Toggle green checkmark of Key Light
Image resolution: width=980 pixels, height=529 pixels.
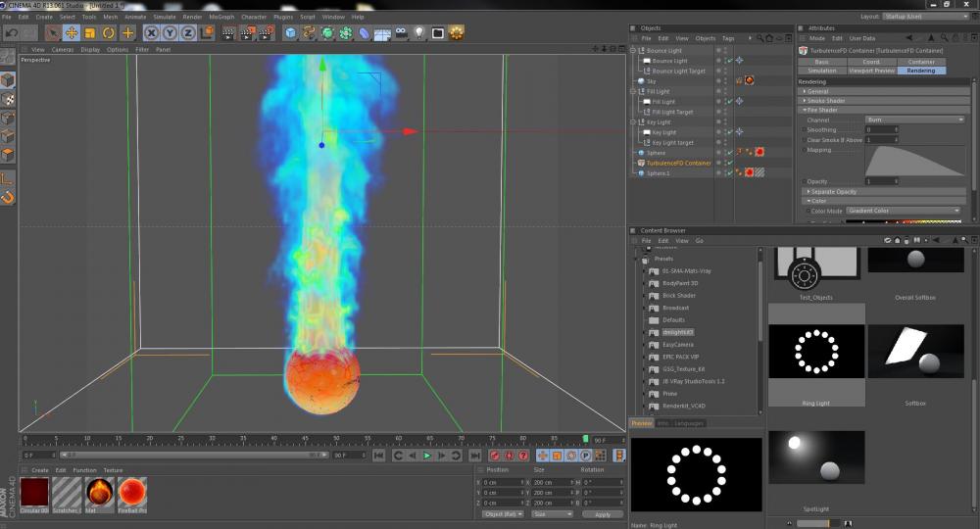tap(729, 132)
